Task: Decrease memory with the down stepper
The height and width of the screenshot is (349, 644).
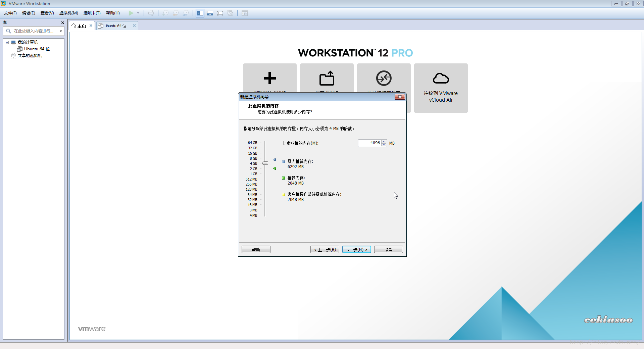Action: (384, 145)
